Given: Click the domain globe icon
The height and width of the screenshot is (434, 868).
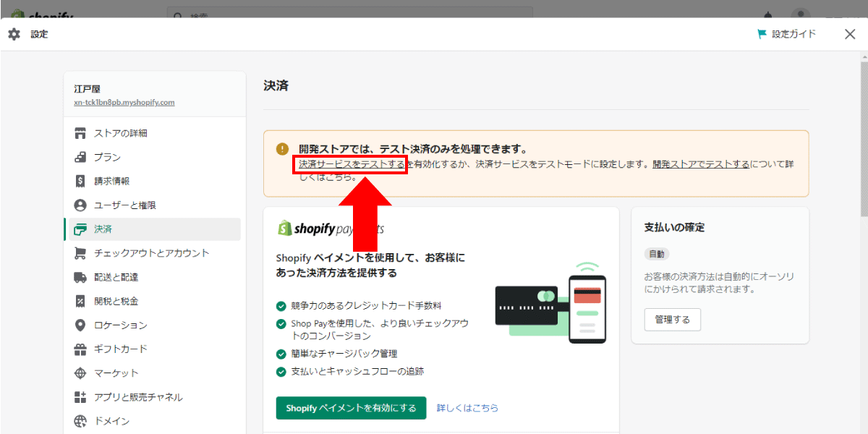Looking at the screenshot, I should point(80,421).
